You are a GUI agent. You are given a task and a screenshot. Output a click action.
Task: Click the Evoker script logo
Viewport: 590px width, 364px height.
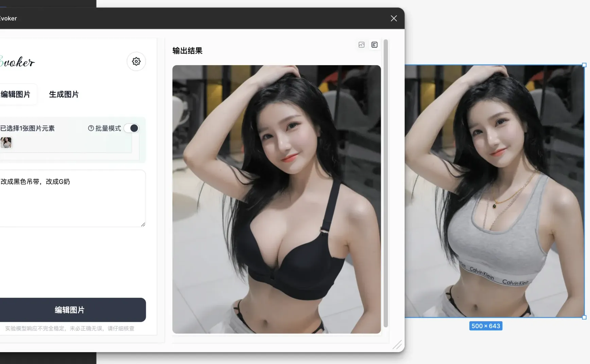tap(17, 62)
